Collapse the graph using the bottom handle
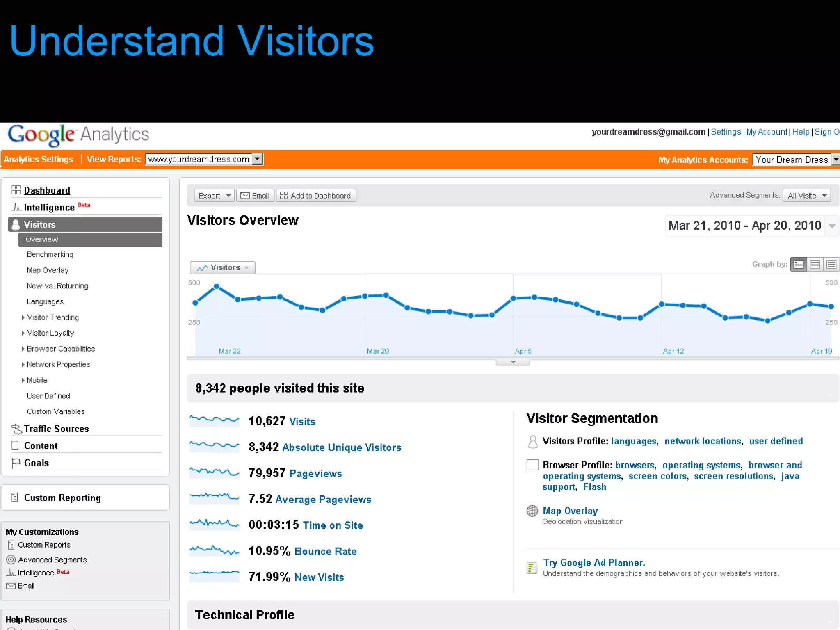 click(513, 362)
